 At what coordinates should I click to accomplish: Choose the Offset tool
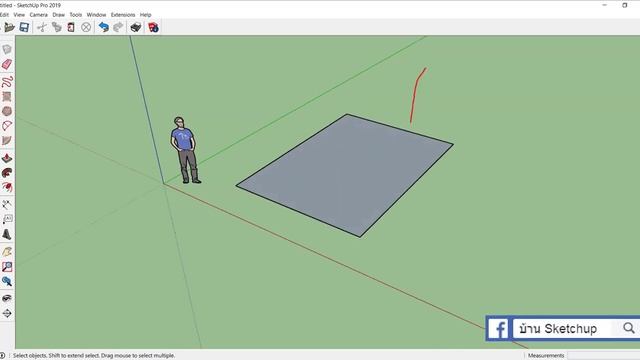coord(7,187)
